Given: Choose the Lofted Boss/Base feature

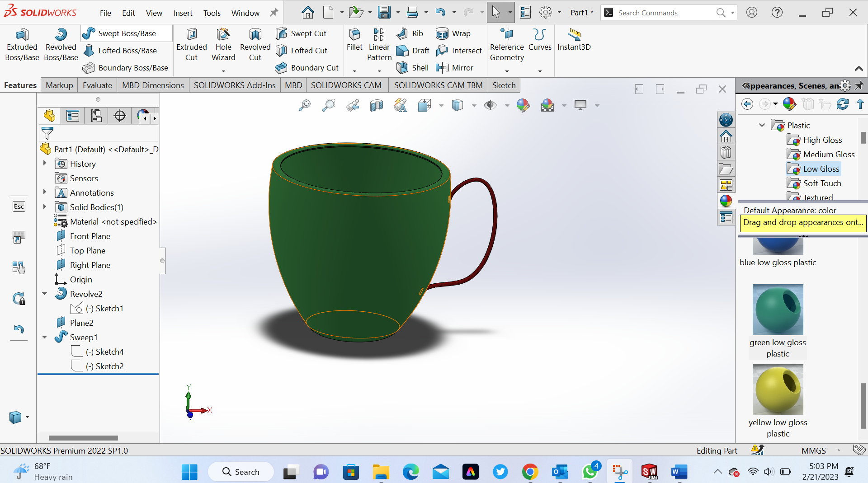Looking at the screenshot, I should (x=120, y=51).
